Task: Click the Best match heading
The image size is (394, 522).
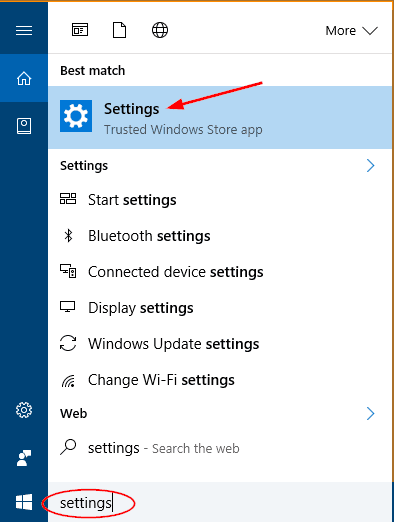Action: tap(93, 71)
